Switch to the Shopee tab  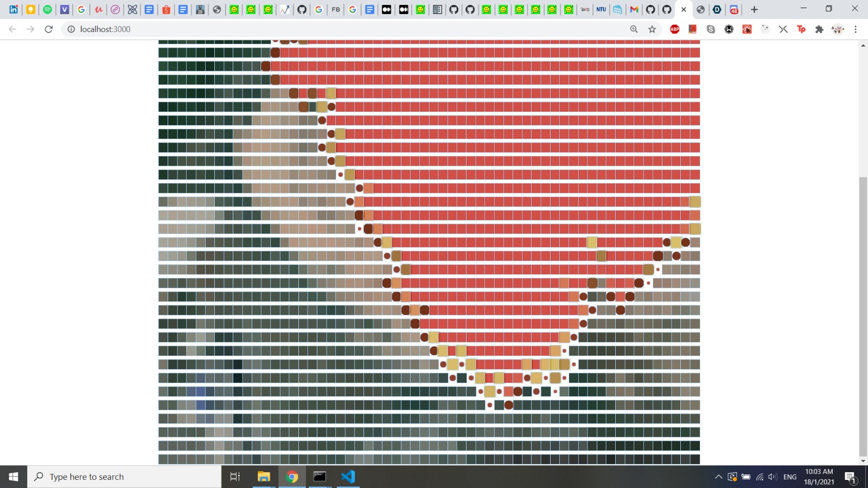pos(166,9)
